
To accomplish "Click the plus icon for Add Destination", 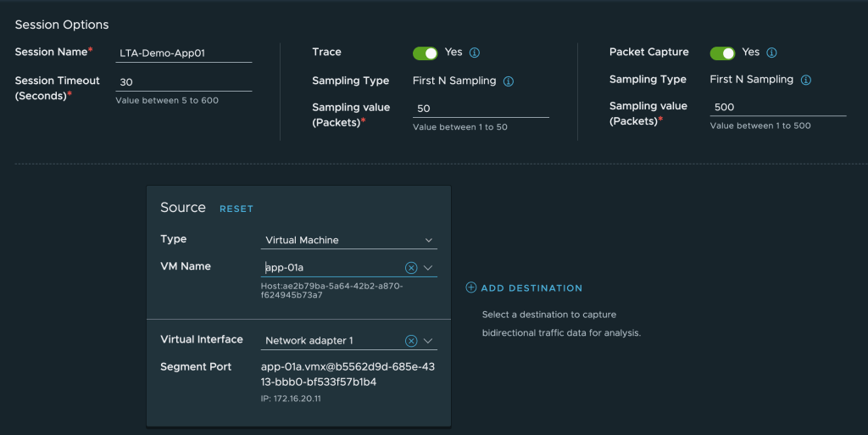I will pyautogui.click(x=471, y=288).
